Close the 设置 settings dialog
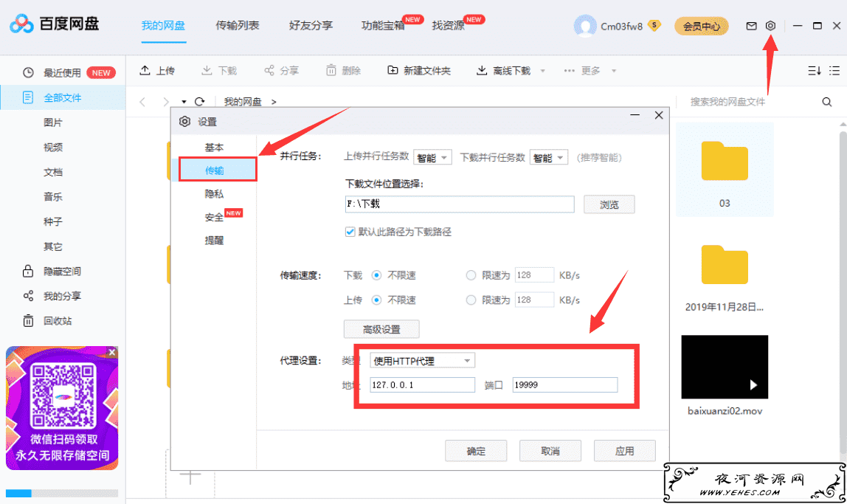 658,115
